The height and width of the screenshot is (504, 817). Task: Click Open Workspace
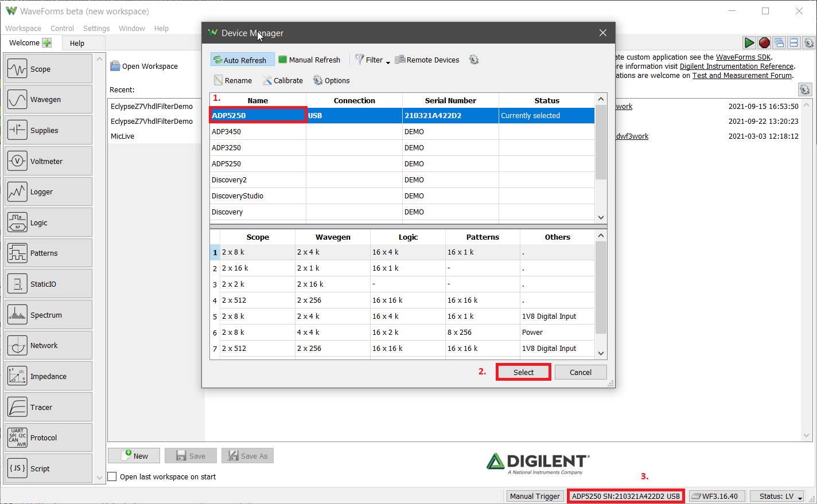click(x=144, y=66)
